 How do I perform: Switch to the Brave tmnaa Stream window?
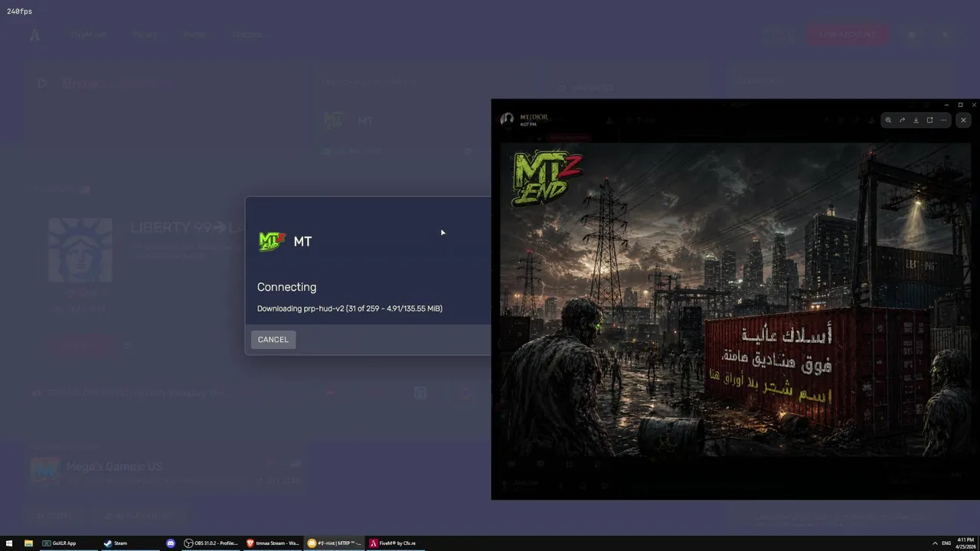pos(273,543)
